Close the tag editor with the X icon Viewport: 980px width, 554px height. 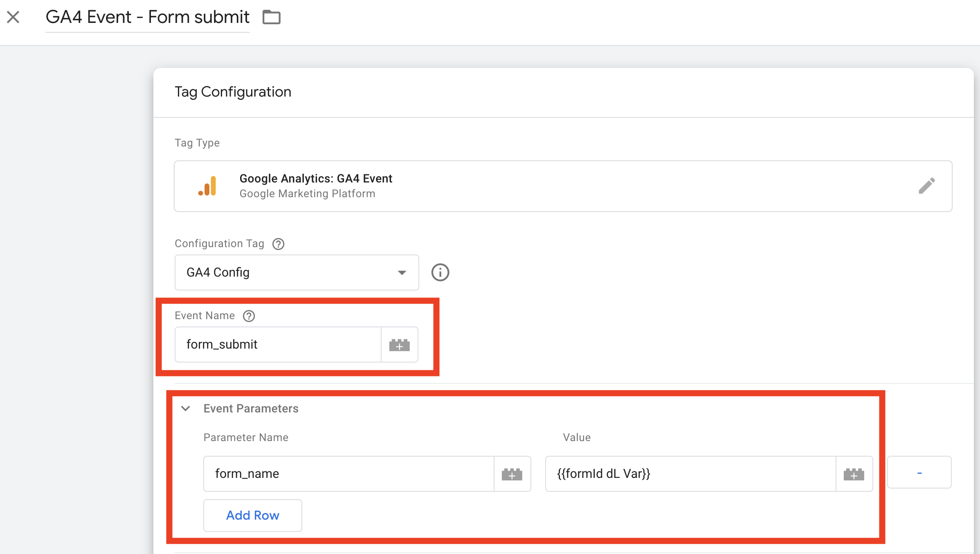pyautogui.click(x=13, y=17)
